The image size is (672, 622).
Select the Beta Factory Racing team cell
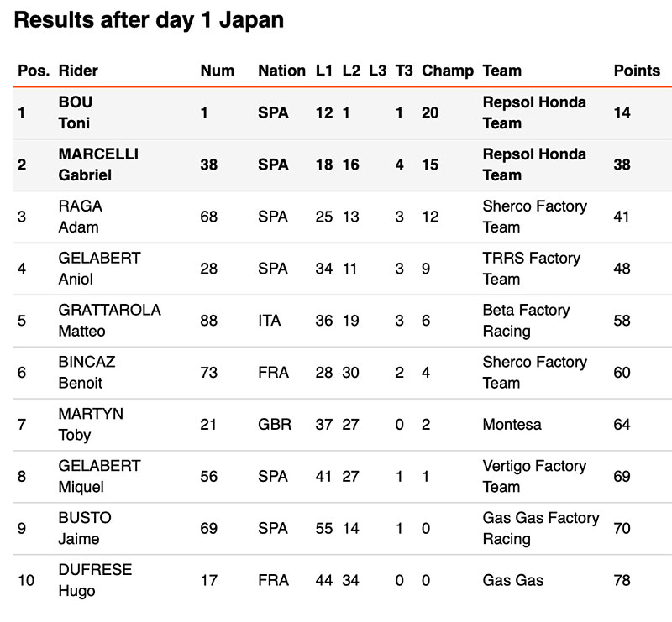pos(526,320)
